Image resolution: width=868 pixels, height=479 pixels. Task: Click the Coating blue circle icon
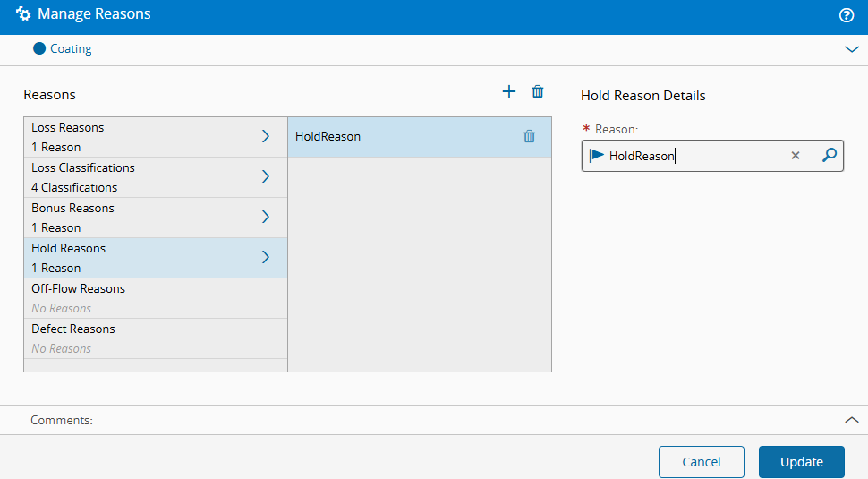coord(39,48)
